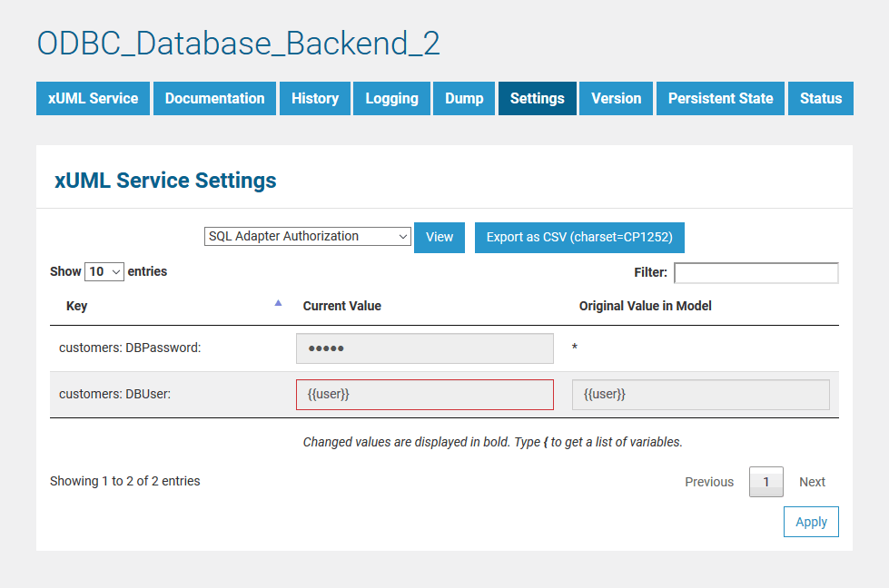Export settings as CSV

click(579, 237)
